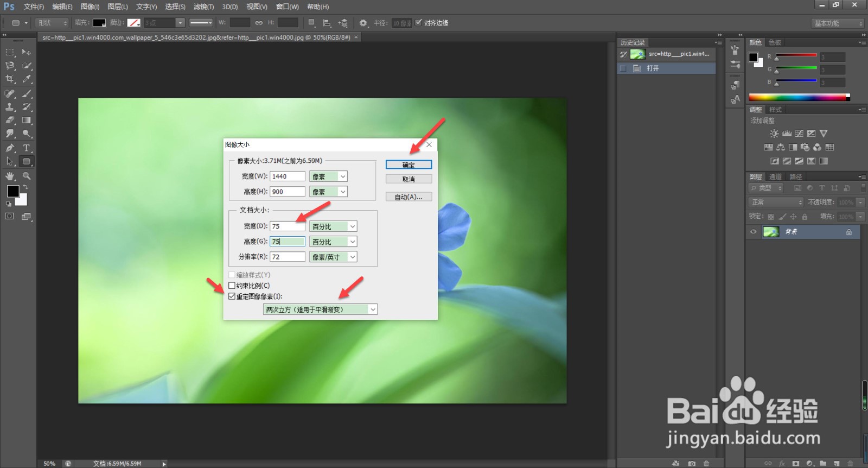Open the 正常 blend mode dropdown
Screen dimensions: 868x468
776,202
